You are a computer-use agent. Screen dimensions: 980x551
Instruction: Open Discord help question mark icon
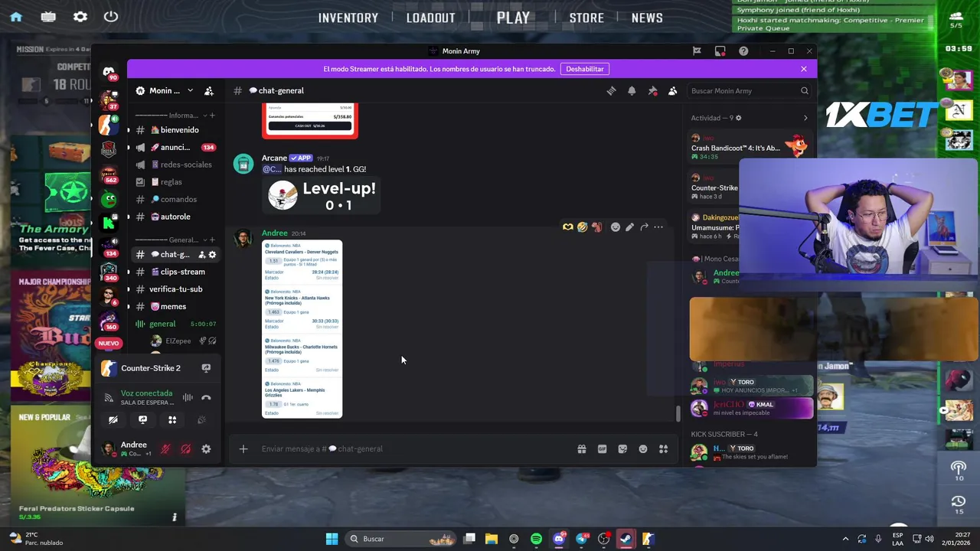743,51
